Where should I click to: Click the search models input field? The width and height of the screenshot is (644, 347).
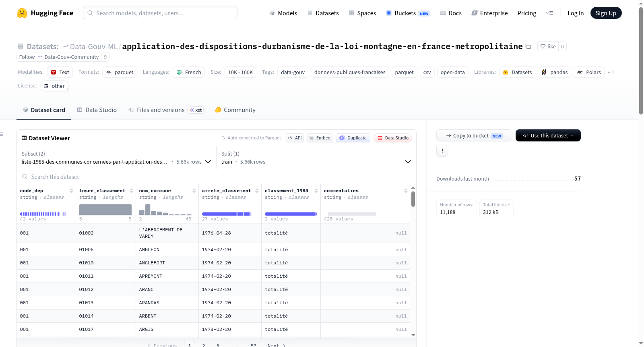pos(160,13)
